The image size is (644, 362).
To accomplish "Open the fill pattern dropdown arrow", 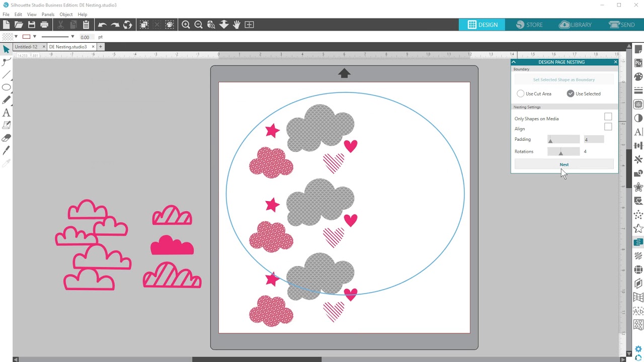I will click(x=16, y=37).
